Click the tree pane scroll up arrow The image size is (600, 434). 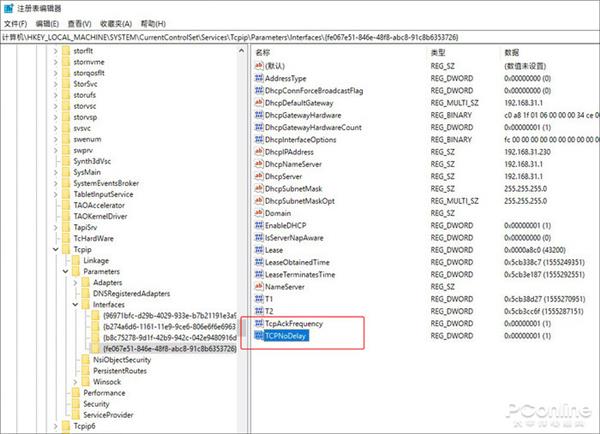pos(241,51)
